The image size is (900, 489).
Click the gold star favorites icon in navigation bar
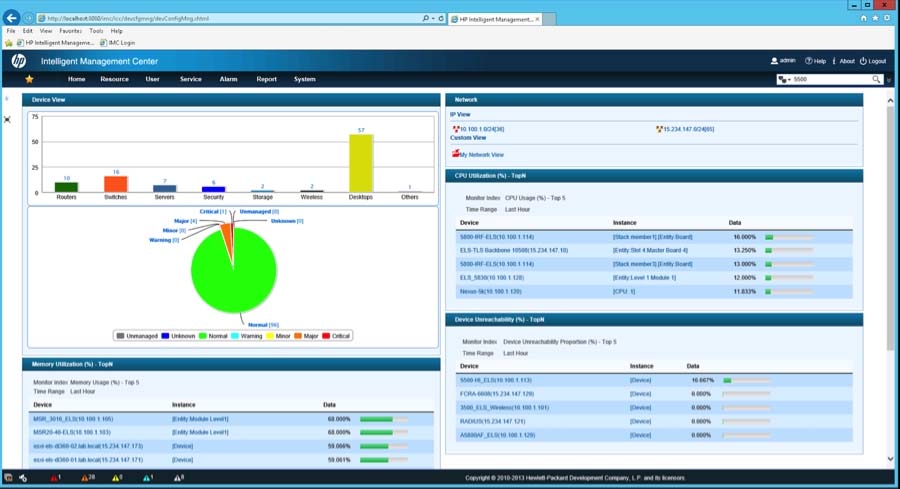pyautogui.click(x=29, y=79)
